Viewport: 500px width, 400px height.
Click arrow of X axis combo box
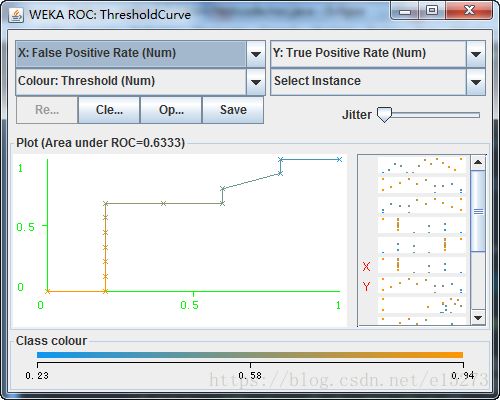tap(256, 54)
